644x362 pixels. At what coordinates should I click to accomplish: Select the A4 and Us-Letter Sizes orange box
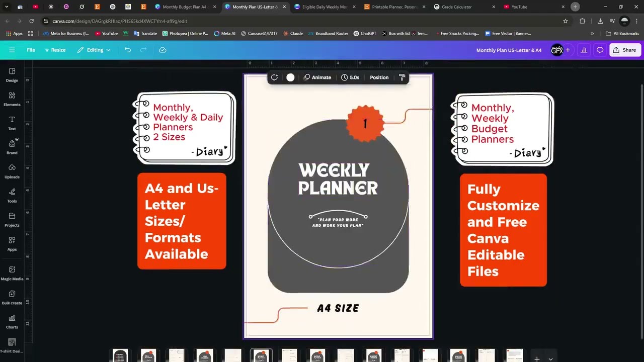pos(182,221)
